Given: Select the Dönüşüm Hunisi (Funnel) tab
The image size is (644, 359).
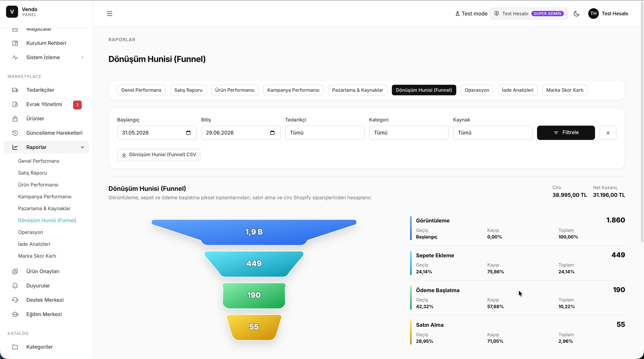Looking at the screenshot, I should pos(424,90).
